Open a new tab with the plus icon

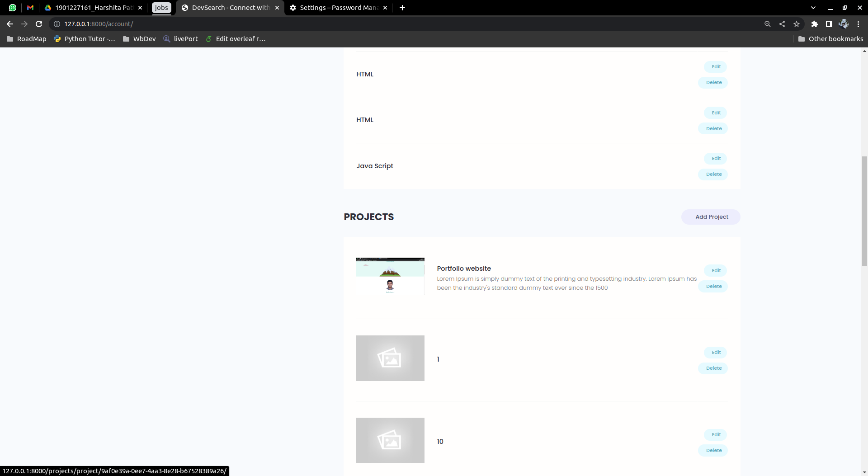point(402,7)
